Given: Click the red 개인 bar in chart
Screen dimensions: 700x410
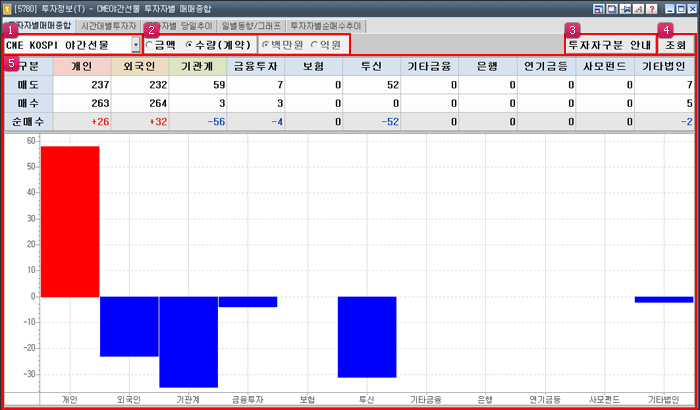Looking at the screenshot, I should [70, 222].
